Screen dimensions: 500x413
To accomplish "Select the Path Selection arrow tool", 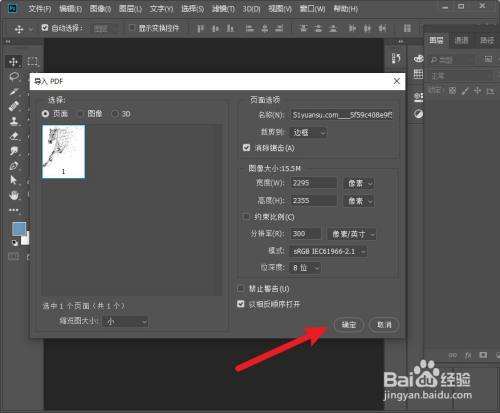I will (14, 180).
